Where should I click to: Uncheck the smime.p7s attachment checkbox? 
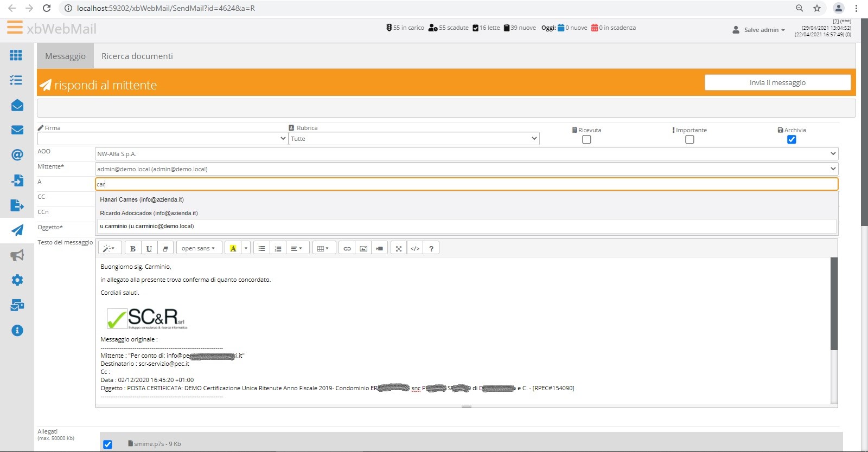point(107,444)
